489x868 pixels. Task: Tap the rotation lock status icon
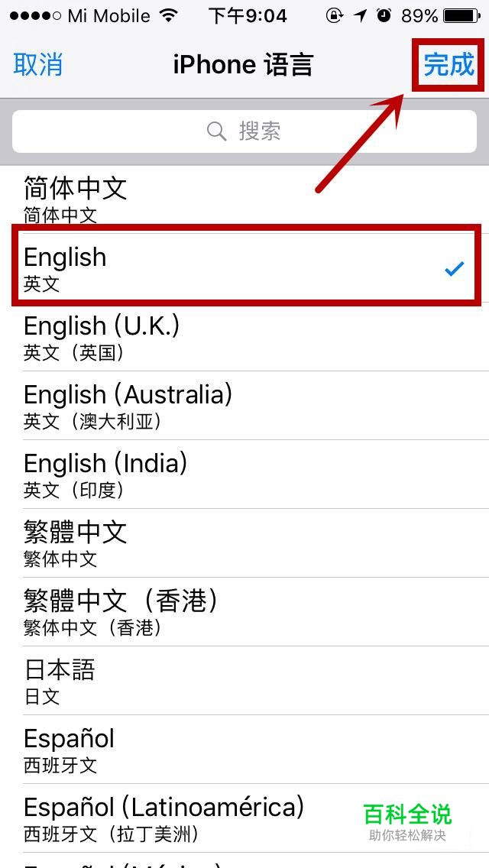(x=335, y=16)
